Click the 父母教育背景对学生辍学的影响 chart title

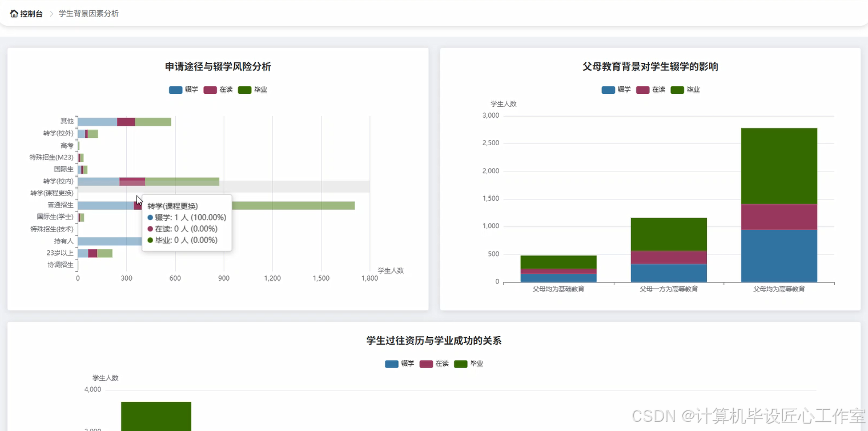tap(650, 67)
